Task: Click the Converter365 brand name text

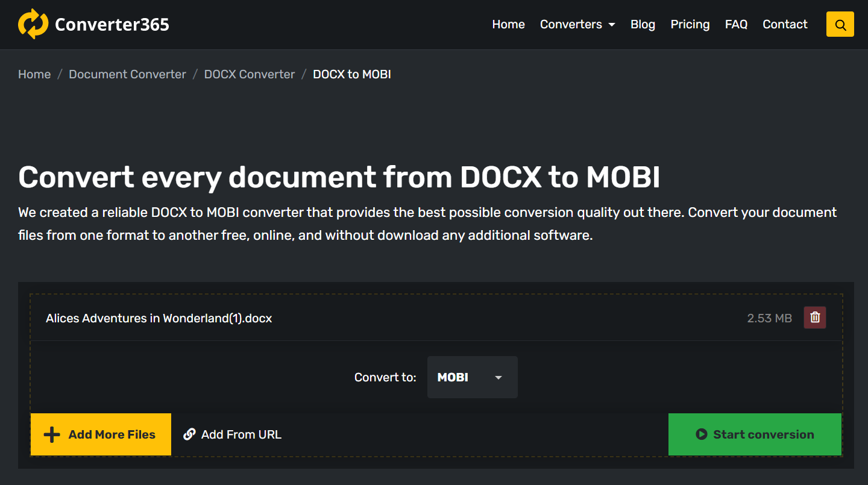Action: point(112,25)
